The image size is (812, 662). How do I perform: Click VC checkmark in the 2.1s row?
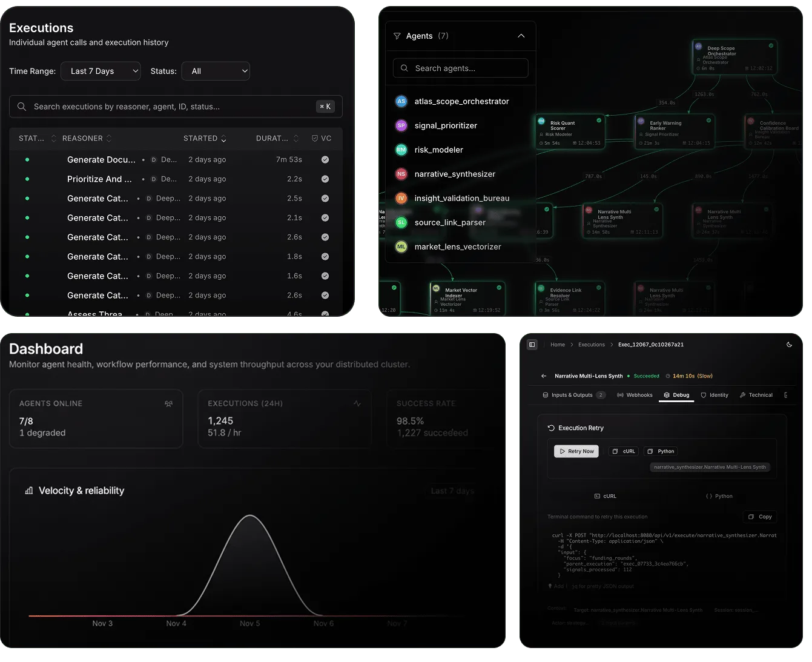pos(325,218)
